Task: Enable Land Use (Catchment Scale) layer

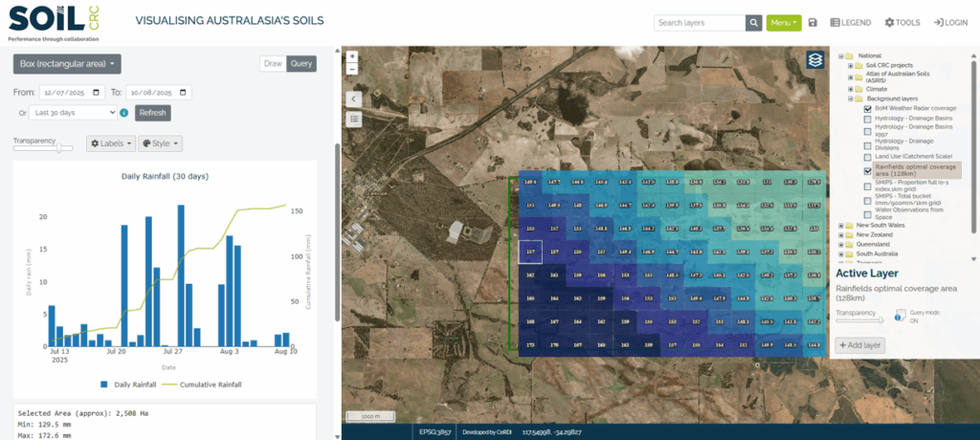Action: 867,156
